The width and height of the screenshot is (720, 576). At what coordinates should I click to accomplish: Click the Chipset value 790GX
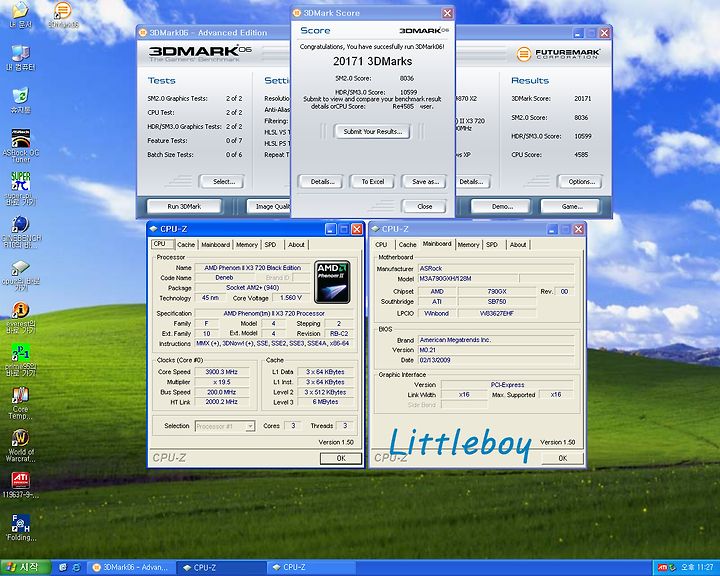click(497, 292)
